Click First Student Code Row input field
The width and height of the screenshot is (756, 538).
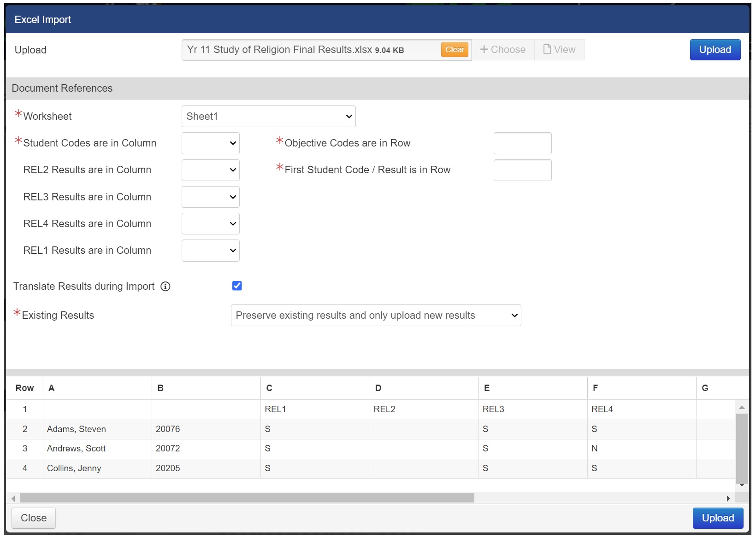point(522,170)
